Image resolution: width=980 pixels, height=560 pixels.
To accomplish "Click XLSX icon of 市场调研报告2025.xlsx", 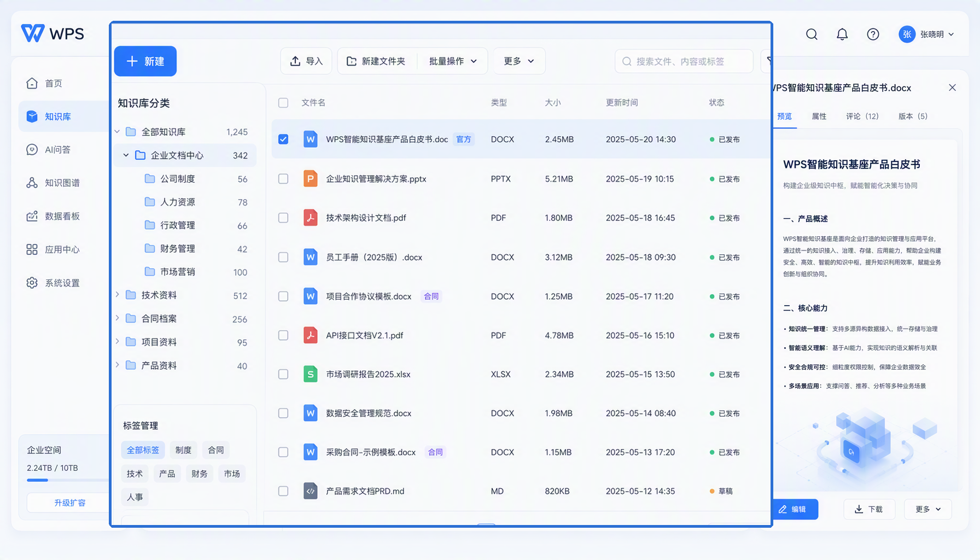I will (311, 374).
